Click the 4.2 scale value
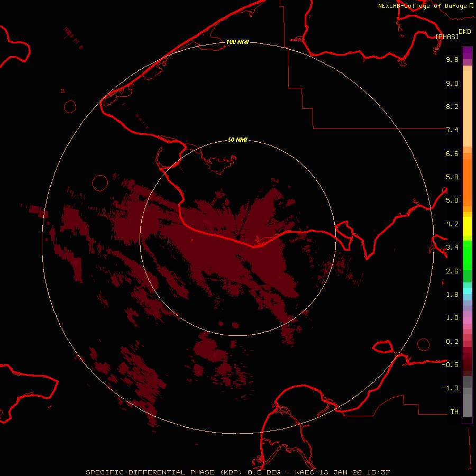 point(452,224)
